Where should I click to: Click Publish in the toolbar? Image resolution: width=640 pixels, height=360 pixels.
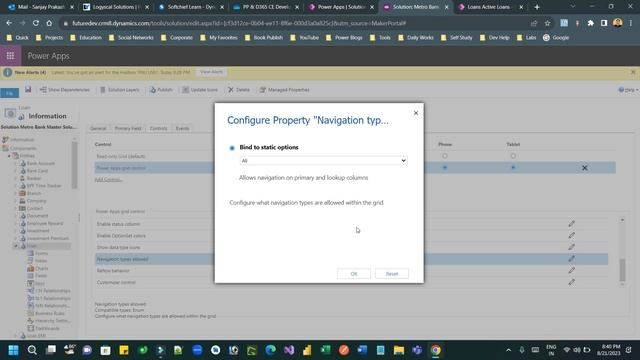click(x=161, y=90)
